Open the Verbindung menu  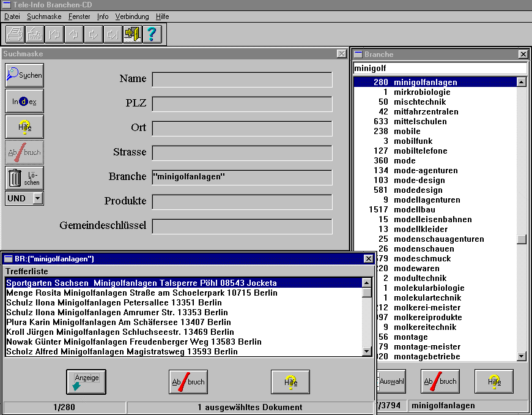point(132,16)
